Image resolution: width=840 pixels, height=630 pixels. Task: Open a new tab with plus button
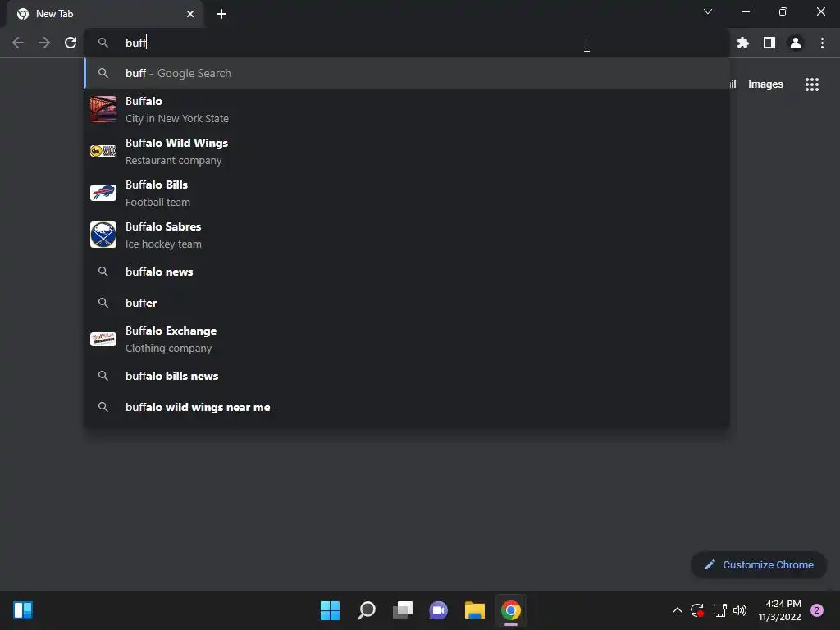coord(221,14)
